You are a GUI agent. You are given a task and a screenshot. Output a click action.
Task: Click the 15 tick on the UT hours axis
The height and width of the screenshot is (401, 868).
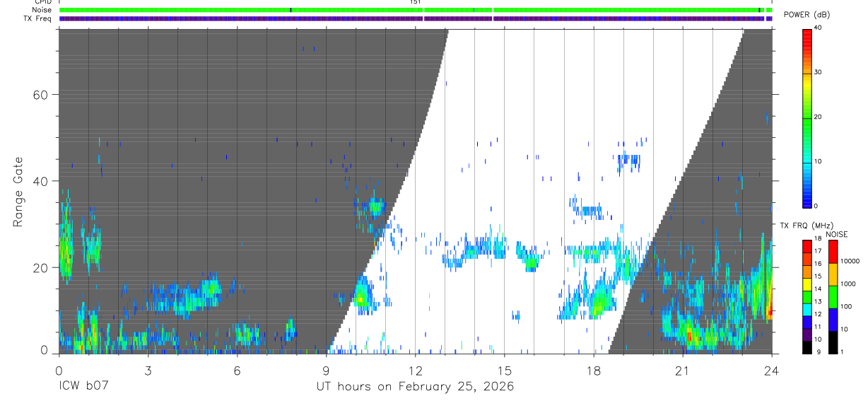[x=504, y=371]
